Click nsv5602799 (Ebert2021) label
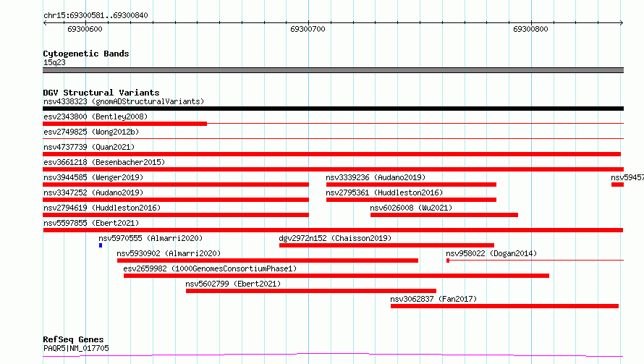Viewport: 644px width, 364px height. point(233,284)
